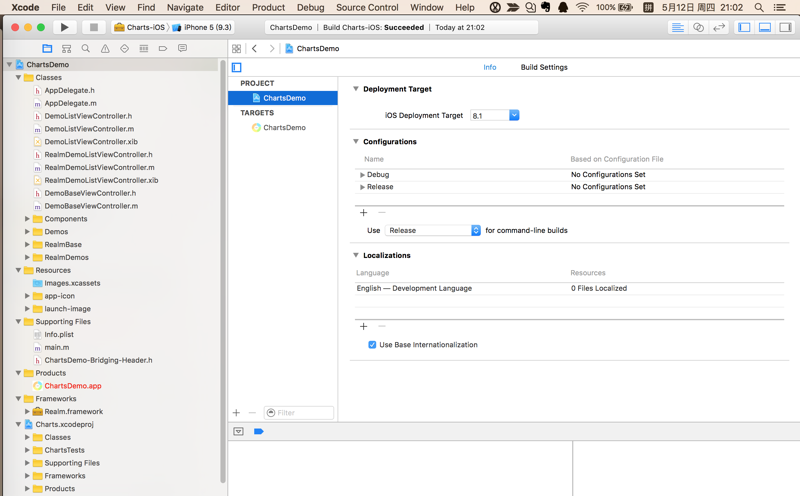
Task: Switch to the Standard editor
Action: point(678,28)
